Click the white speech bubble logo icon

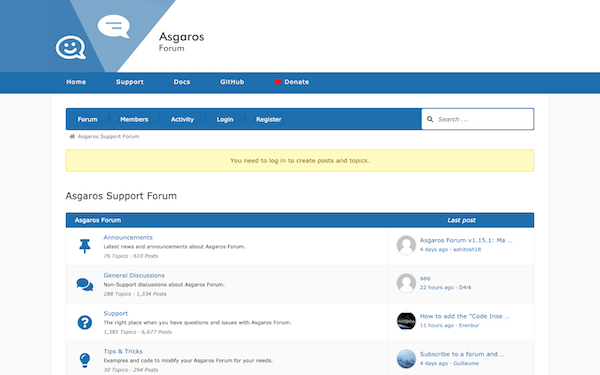pyautogui.click(x=114, y=26)
